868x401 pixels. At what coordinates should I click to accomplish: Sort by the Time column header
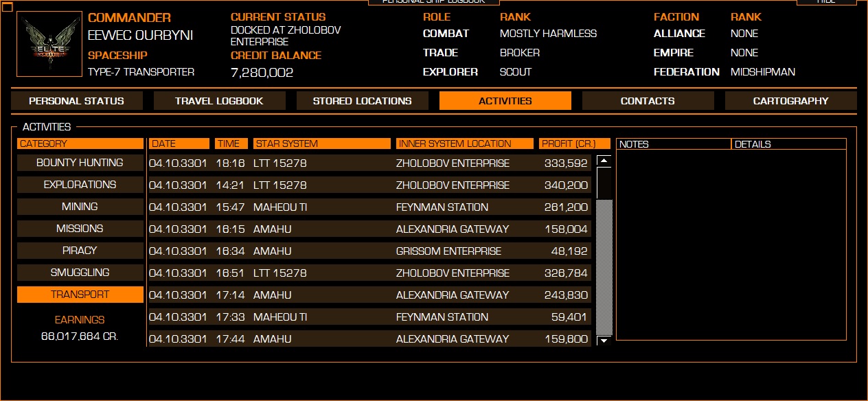click(231, 144)
